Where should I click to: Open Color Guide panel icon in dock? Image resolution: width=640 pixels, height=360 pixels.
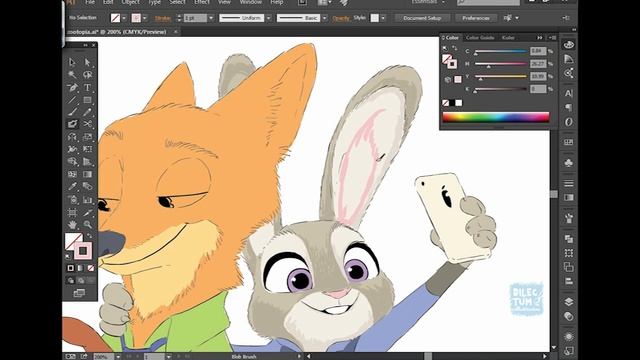click(x=569, y=59)
